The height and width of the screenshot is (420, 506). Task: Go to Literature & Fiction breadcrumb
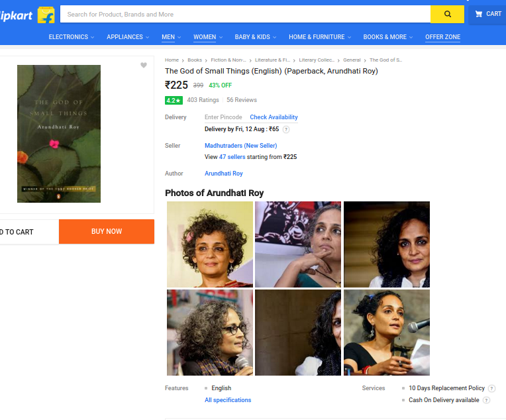pos(272,60)
